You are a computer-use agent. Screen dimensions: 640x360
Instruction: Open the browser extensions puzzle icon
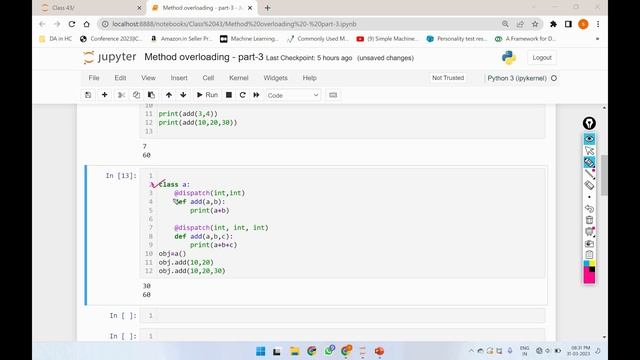[x=553, y=24]
